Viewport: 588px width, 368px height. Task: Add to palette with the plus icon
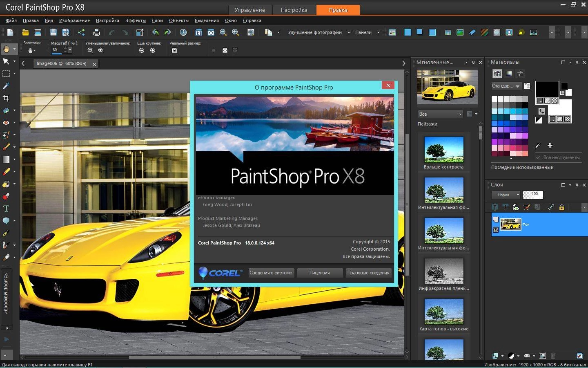tap(550, 146)
